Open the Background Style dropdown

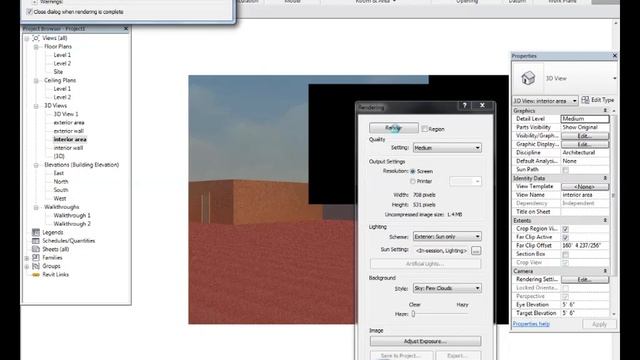(x=447, y=288)
